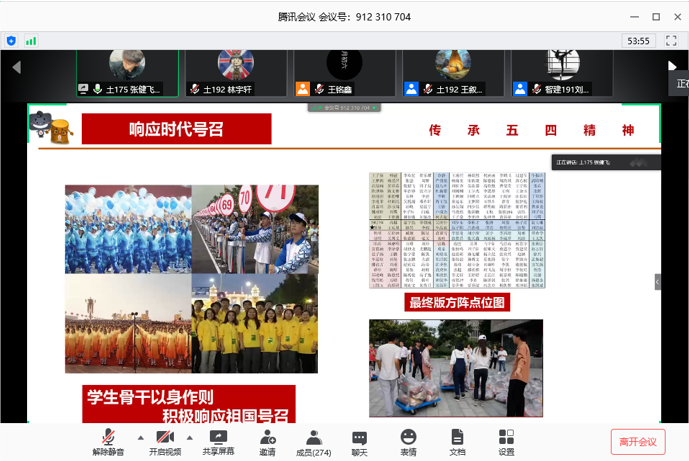Open audio options arrow beside 解除静音

[x=140, y=438]
